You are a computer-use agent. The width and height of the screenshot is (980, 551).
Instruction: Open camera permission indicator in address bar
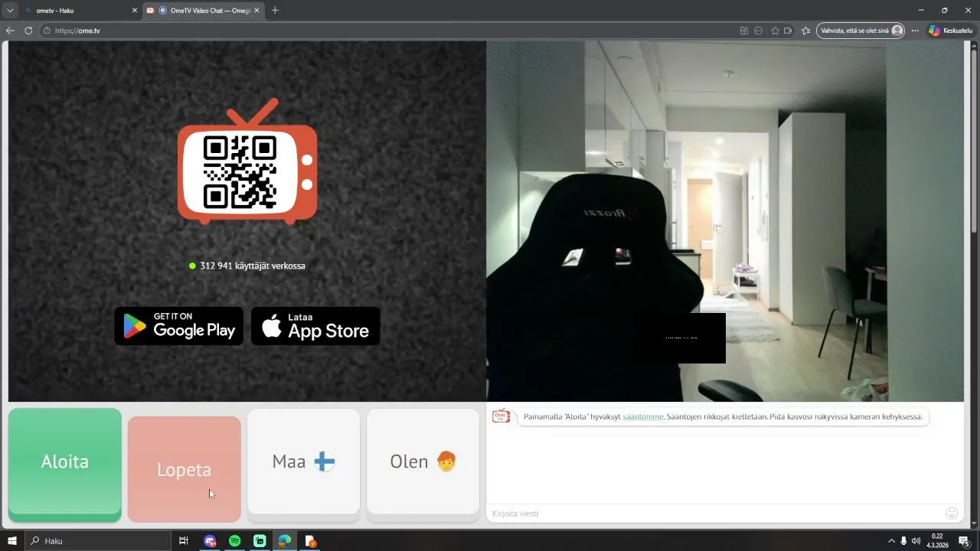(x=787, y=31)
